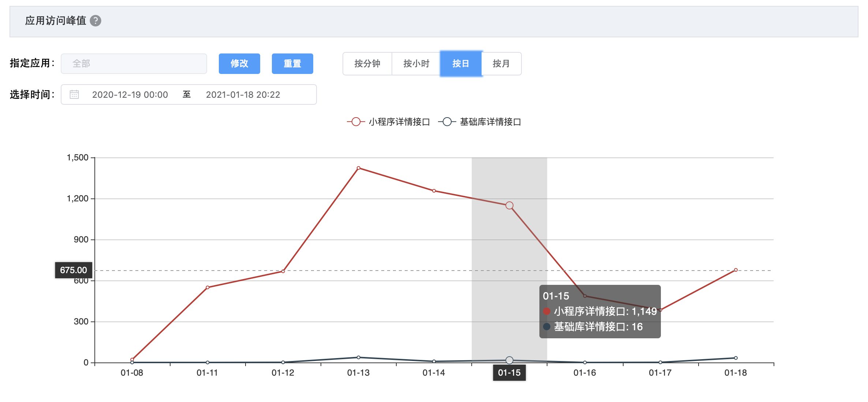
Task: Click the 指定应用 input showing 全部
Action: (x=134, y=64)
